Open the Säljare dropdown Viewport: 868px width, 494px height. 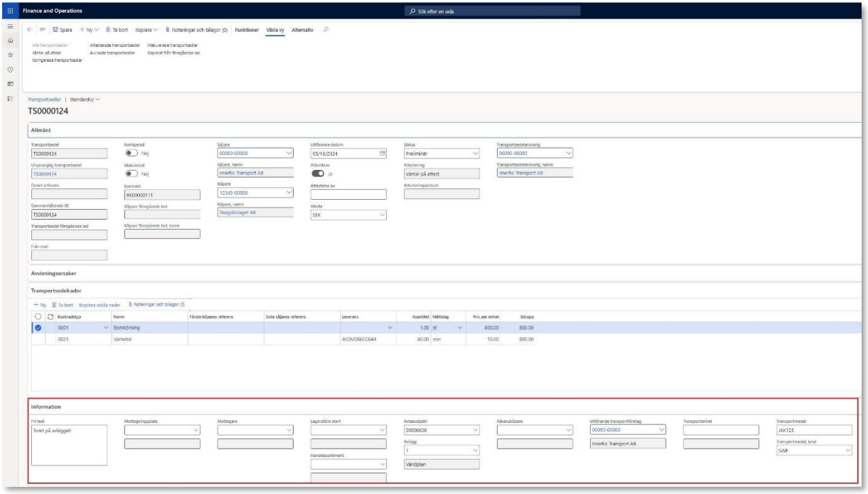pos(288,153)
